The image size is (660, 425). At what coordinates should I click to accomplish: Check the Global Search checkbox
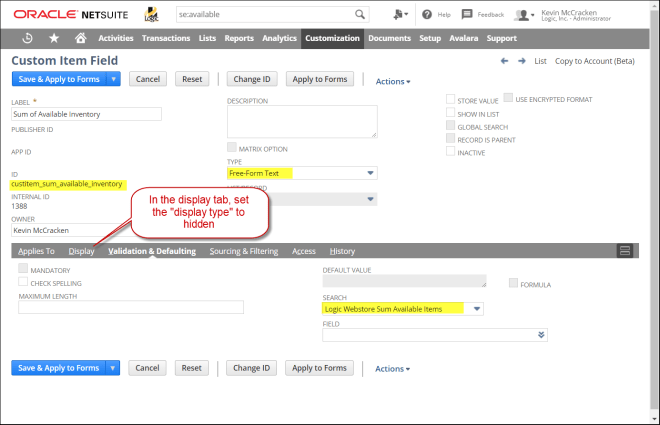coord(450,127)
